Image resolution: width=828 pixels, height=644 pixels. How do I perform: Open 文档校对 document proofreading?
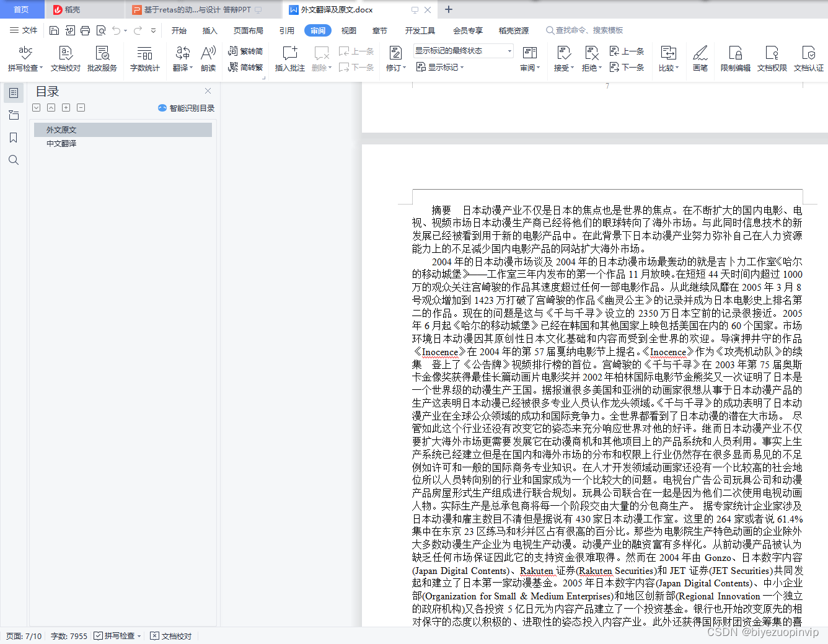(65, 59)
